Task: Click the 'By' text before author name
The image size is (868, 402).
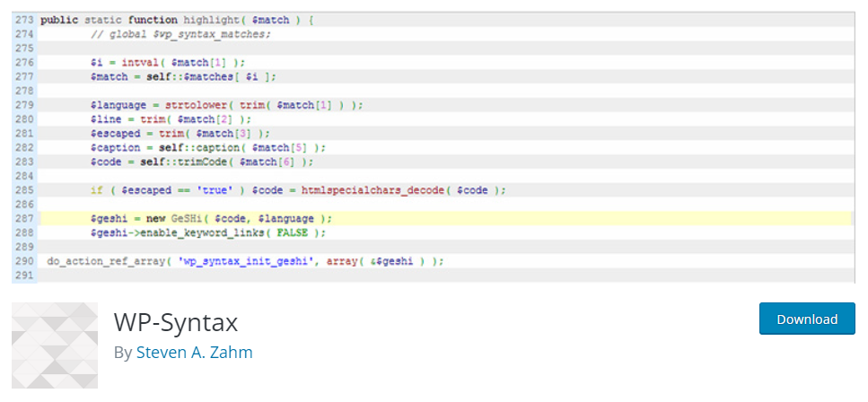Action: point(123,353)
